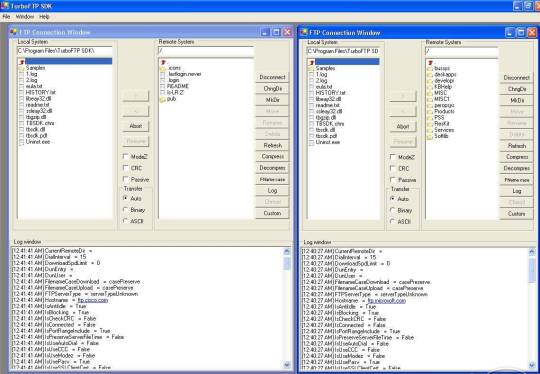Enable Passive checkbox in cisco window

pos(126,179)
